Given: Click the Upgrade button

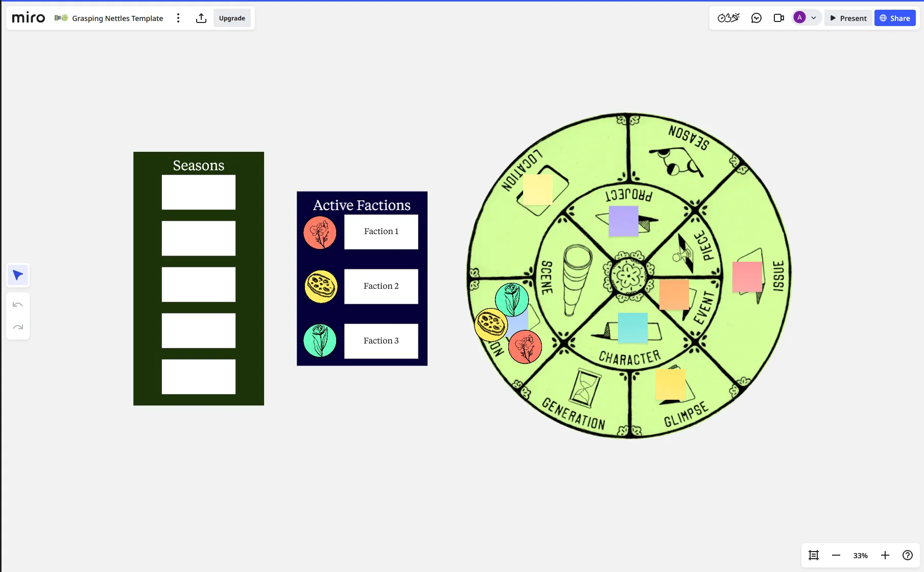Looking at the screenshot, I should pyautogui.click(x=232, y=18).
